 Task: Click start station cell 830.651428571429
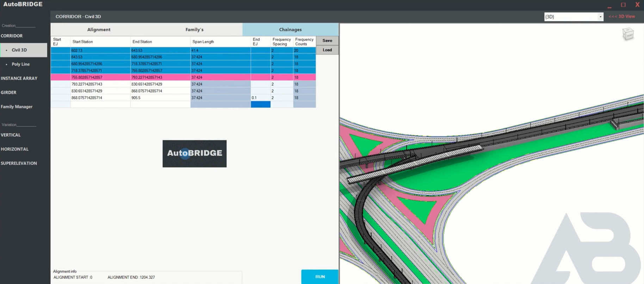(x=100, y=91)
